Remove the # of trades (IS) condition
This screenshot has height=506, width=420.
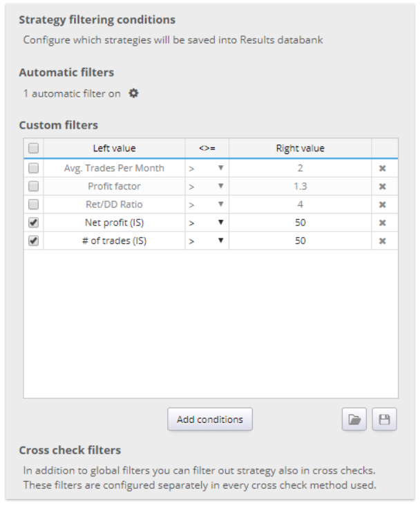(382, 241)
